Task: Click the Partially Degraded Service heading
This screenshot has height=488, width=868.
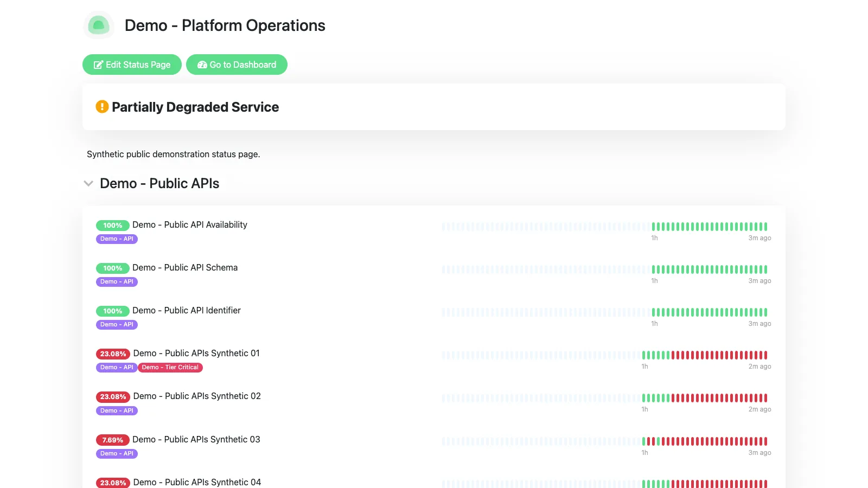Action: point(195,107)
